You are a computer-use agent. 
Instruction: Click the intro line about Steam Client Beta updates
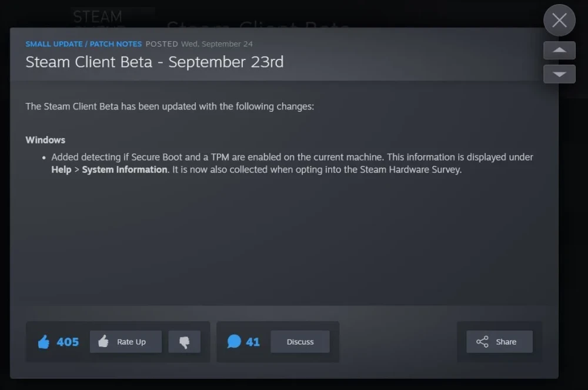point(169,106)
